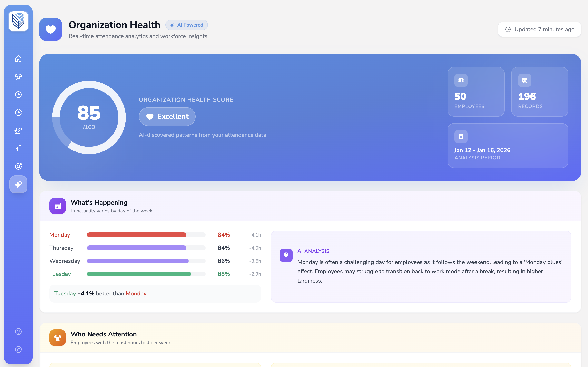Click the 196 Records stat card

coord(539,92)
